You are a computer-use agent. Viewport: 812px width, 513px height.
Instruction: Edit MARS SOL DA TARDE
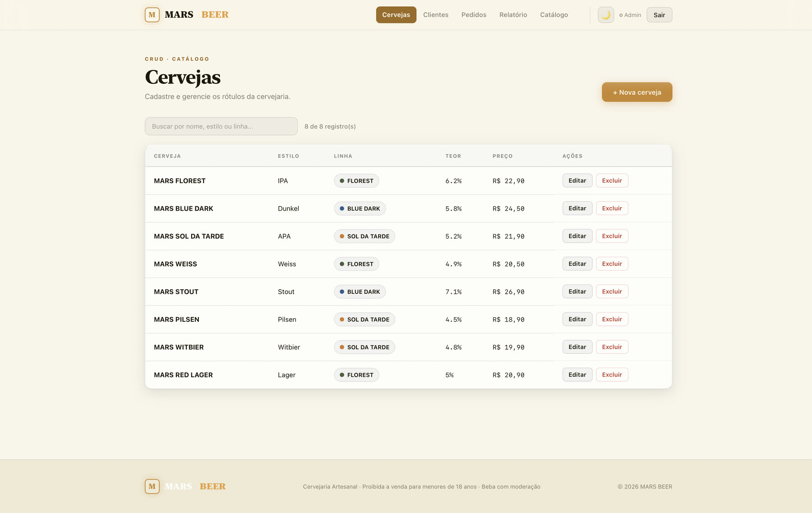coord(577,236)
